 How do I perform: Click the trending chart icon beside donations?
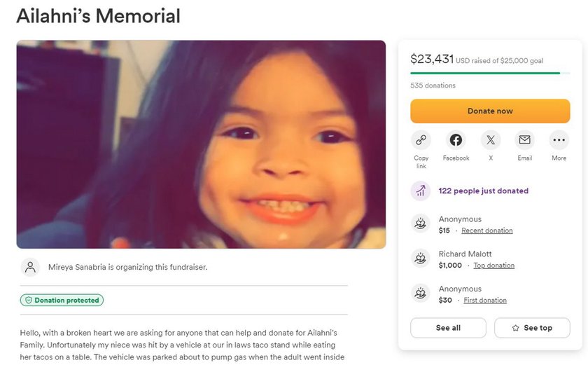coord(421,191)
